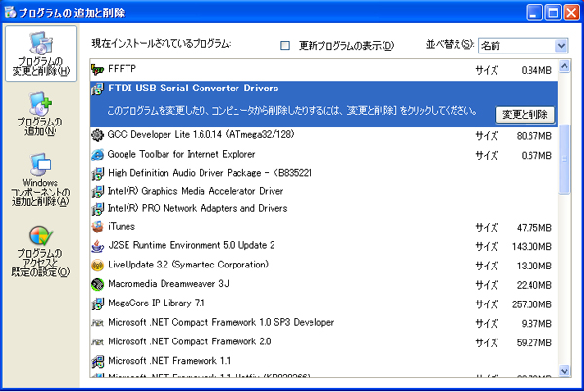Click the LiveUpdate 3.2 icon
This screenshot has width=584, height=392.
pyautogui.click(x=97, y=265)
